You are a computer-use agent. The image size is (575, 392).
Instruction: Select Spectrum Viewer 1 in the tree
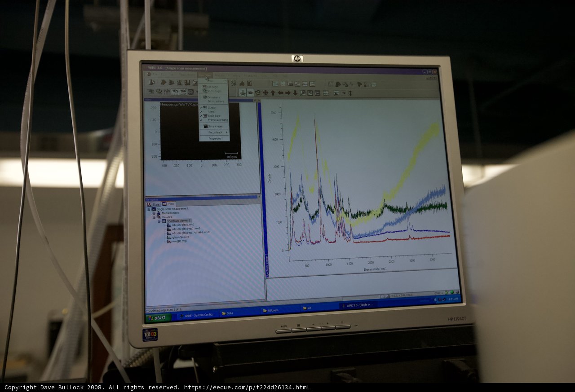[179, 221]
